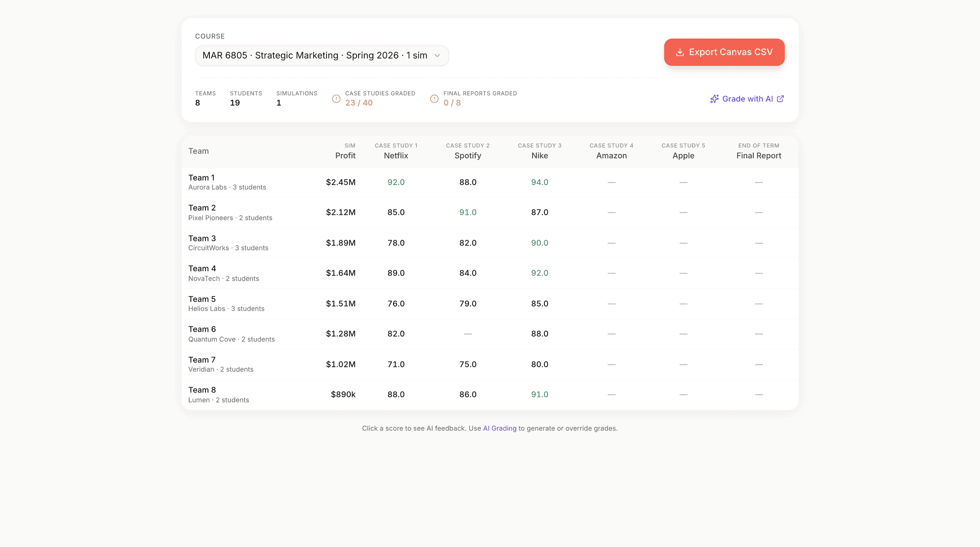Click the Sim Profit column header
Image resolution: width=980 pixels, height=547 pixels.
tap(345, 151)
